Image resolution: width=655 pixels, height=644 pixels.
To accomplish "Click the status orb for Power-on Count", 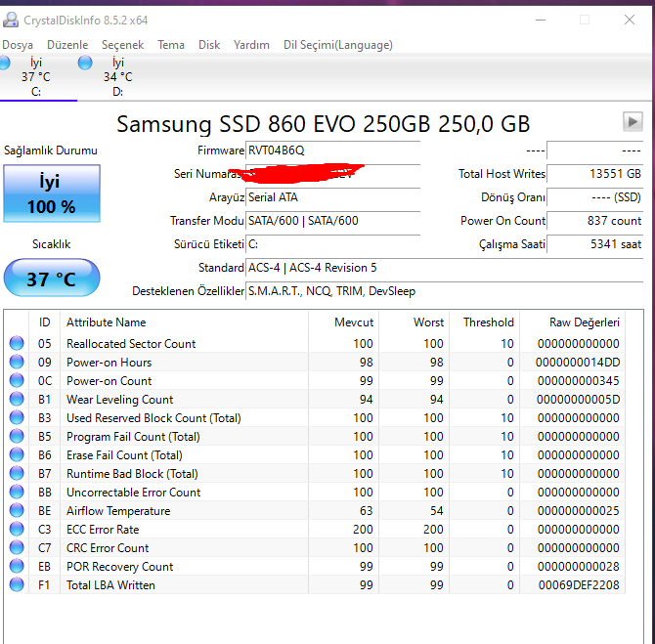I will coord(17,380).
